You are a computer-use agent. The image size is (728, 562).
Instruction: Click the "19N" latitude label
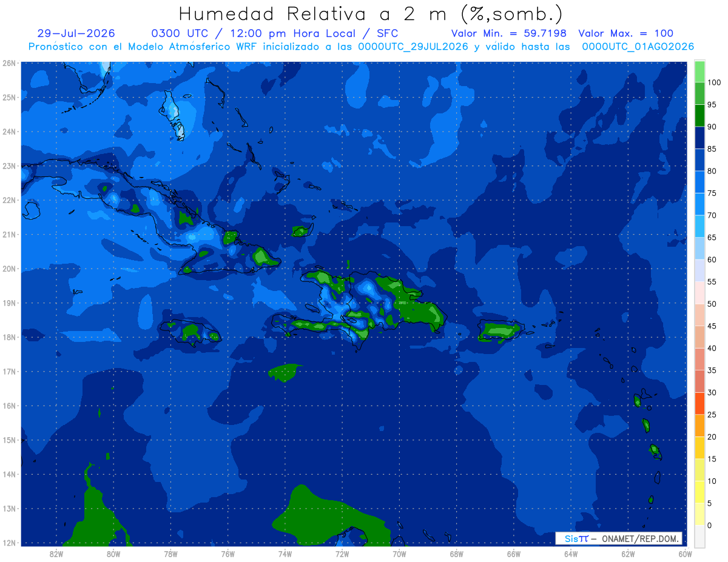8,303
